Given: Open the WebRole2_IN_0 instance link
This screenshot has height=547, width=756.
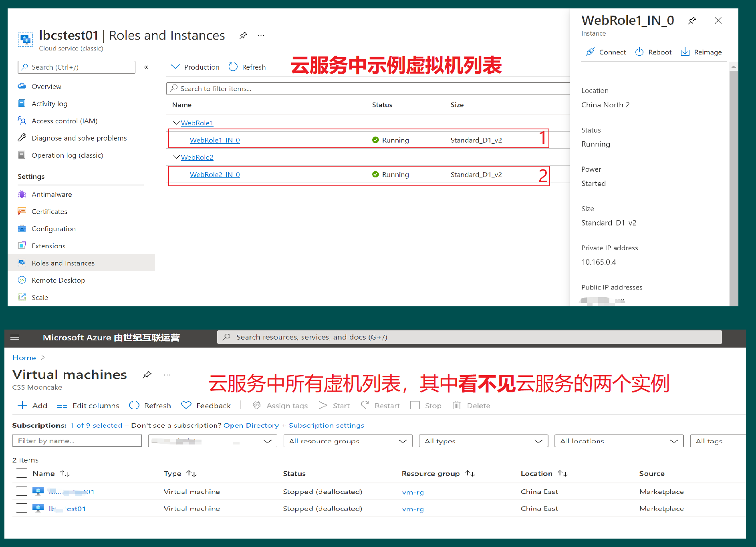Looking at the screenshot, I should (x=215, y=175).
